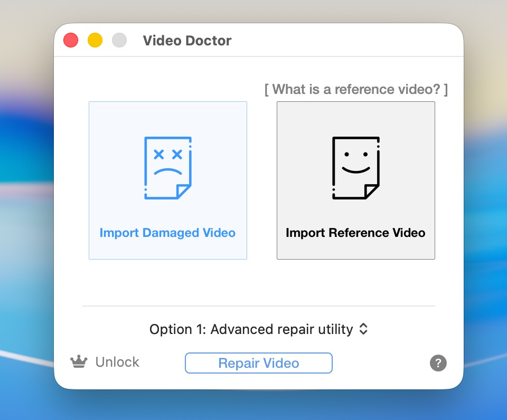Open the 'Option 1: Advanced repair utility' dropdown
The width and height of the screenshot is (507, 420).
251,329
